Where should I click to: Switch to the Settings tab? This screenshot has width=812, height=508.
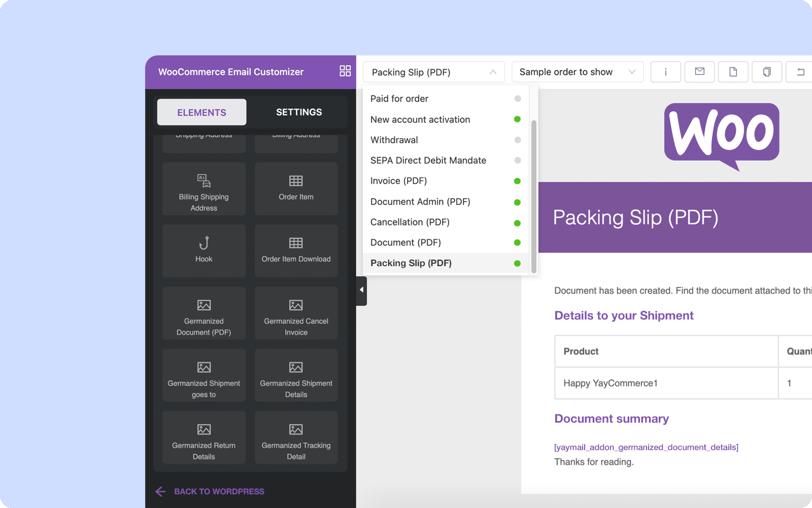tap(299, 112)
